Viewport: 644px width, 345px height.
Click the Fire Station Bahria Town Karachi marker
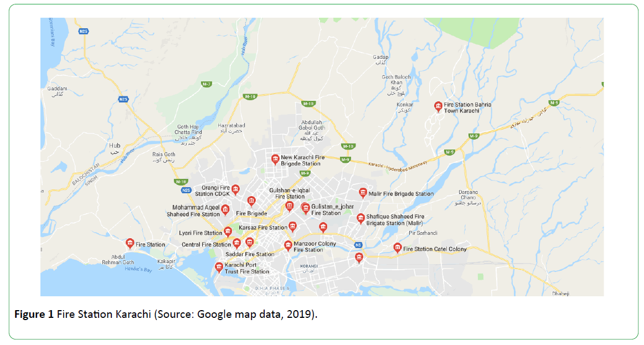(x=438, y=106)
